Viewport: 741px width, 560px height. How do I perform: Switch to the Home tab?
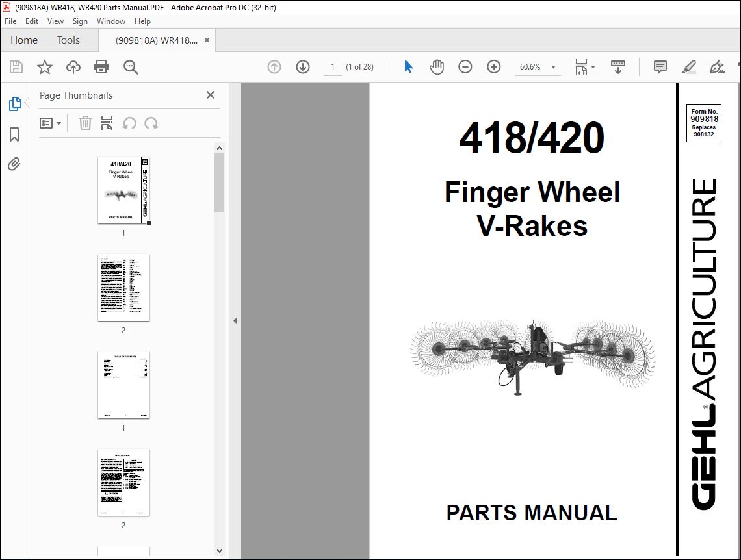coord(24,40)
